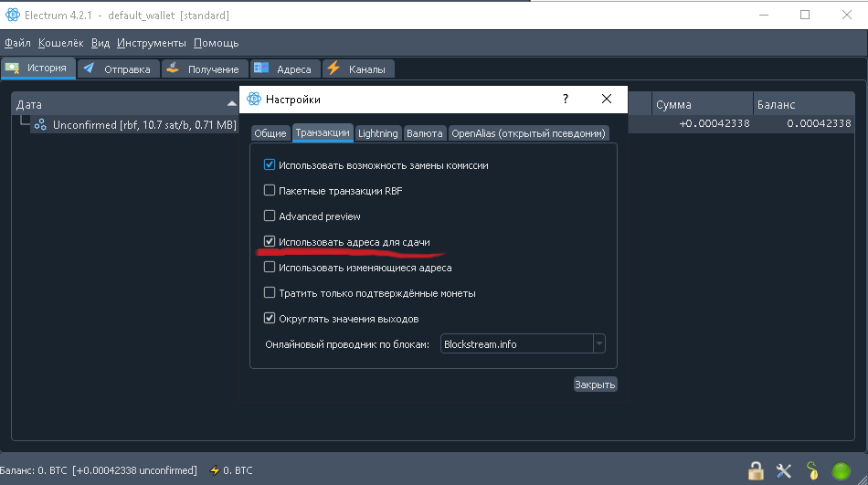Minimize the Electrum window
This screenshot has width=868, height=485.
click(x=764, y=15)
